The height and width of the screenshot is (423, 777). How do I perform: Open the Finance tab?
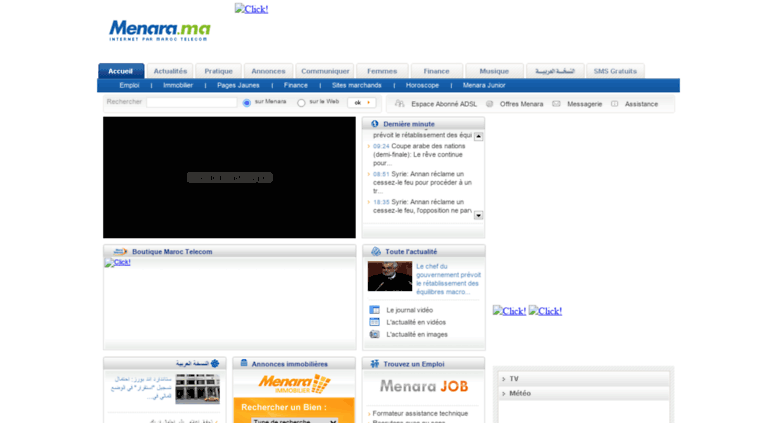coord(437,71)
